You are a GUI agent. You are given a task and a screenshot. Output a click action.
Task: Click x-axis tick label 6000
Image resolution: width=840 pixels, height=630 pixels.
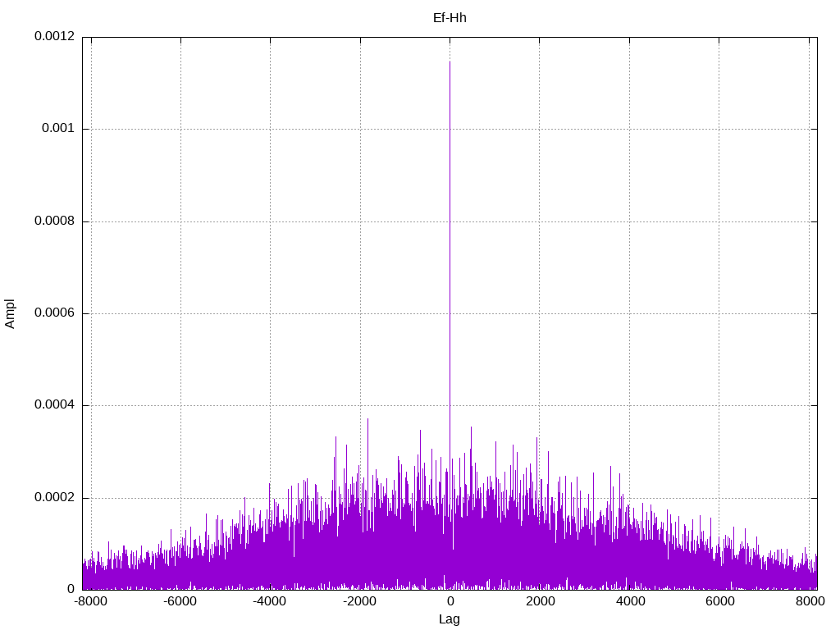(x=719, y=601)
